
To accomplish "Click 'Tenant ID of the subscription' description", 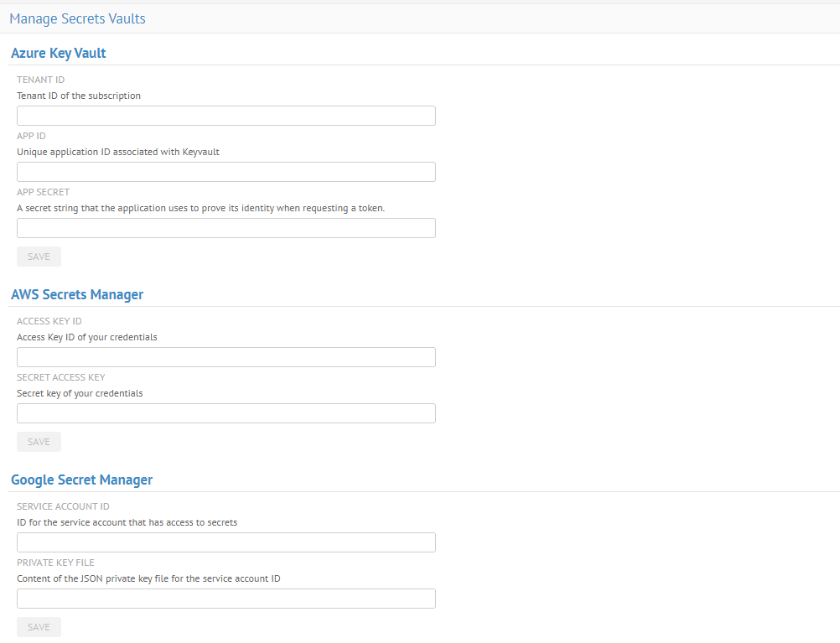I will pyautogui.click(x=79, y=96).
